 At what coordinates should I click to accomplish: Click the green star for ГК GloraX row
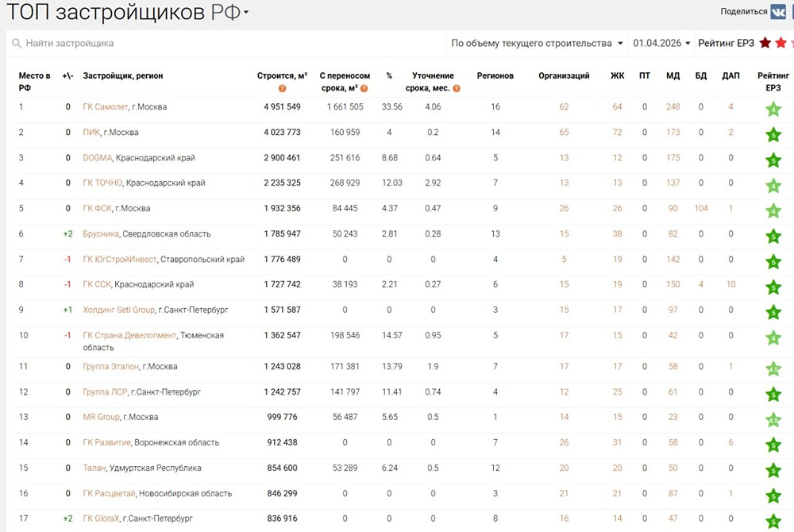point(772,517)
